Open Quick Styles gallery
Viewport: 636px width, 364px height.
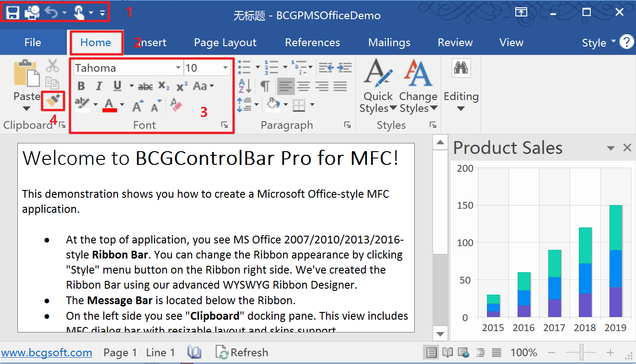pos(378,86)
